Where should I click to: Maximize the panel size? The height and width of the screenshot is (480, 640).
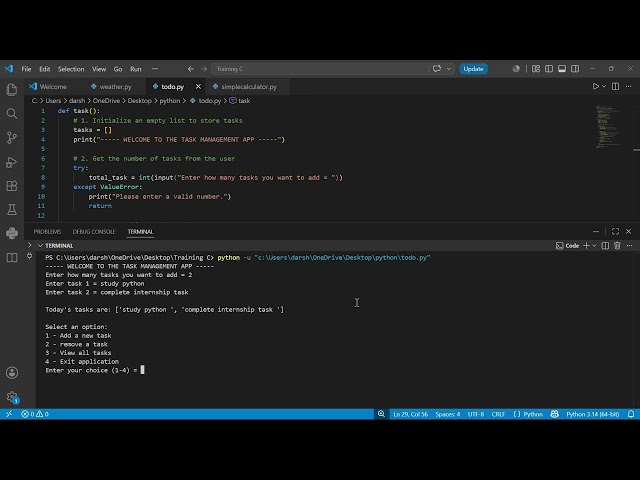pos(615,231)
